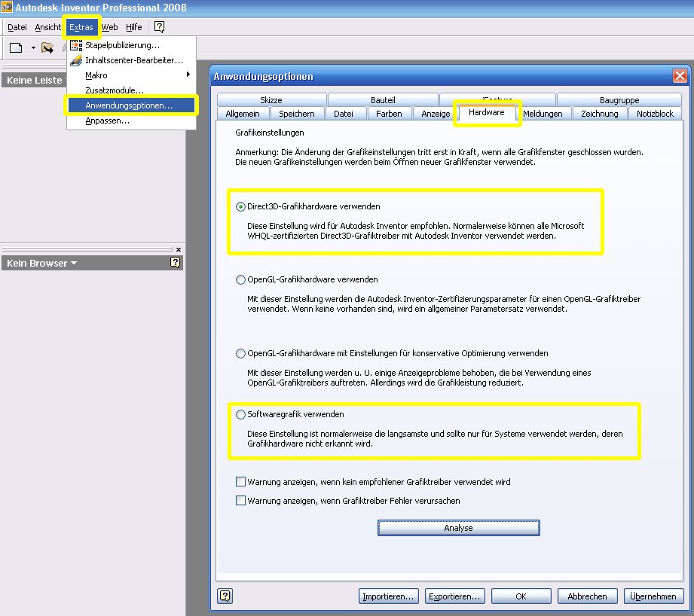This screenshot has width=694, height=616.
Task: Choose Stapelpublizierung from Extras menu
Action: pos(131,45)
